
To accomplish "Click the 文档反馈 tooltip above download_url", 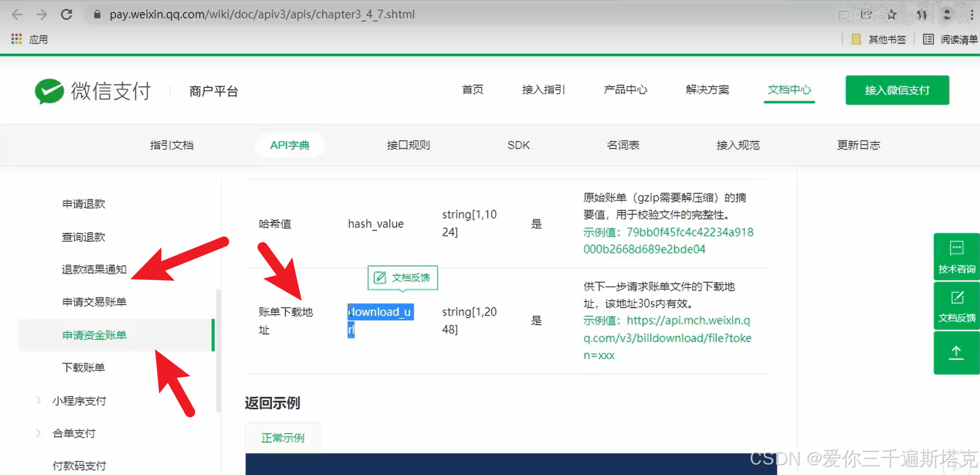I will [403, 278].
